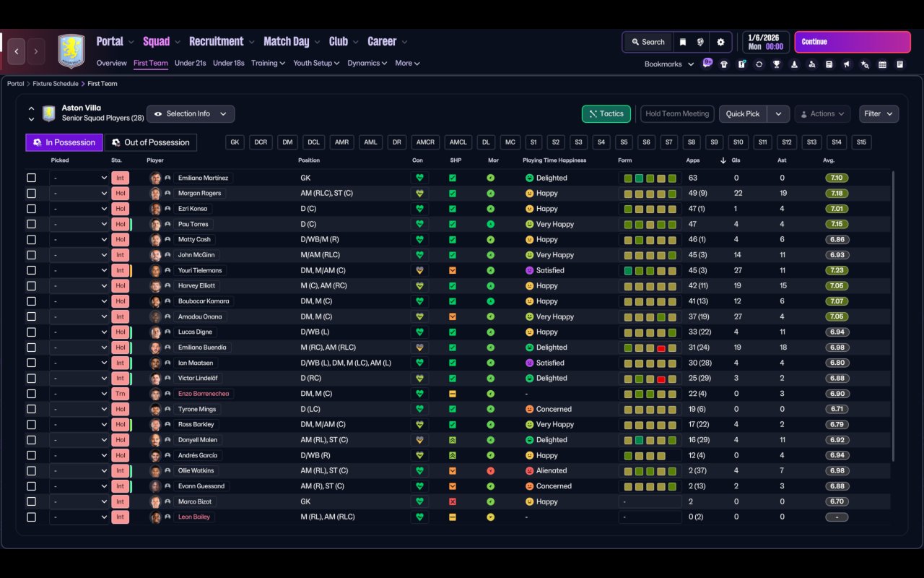Click Marco Bizot's red match sharpness icon
This screenshot has height=578, width=924.
coord(453,501)
